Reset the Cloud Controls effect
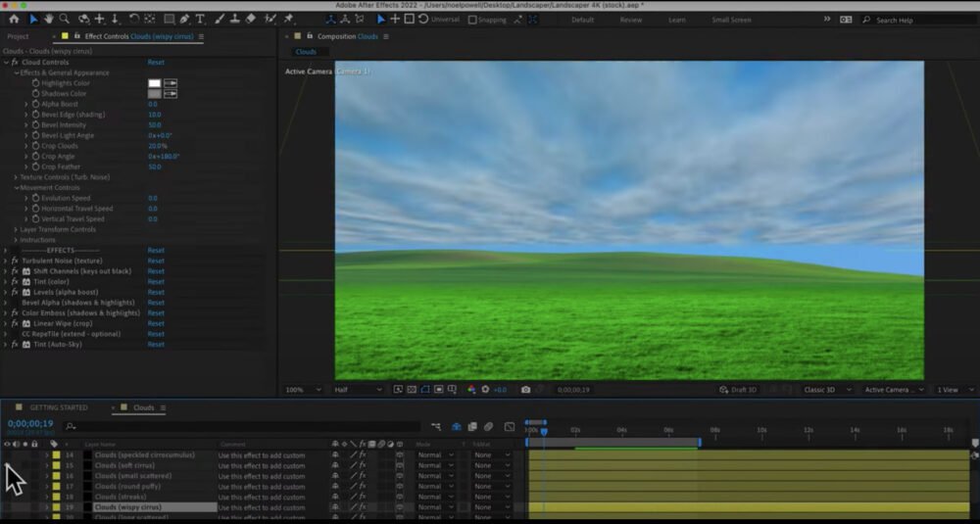Screen dimensions: 980x524 [156, 63]
